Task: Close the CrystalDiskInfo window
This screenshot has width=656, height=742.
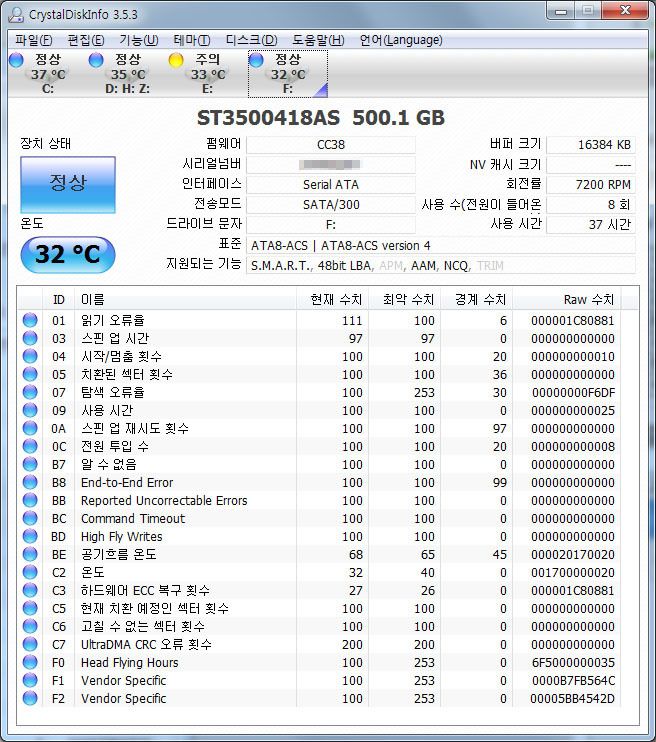Action: (625, 10)
